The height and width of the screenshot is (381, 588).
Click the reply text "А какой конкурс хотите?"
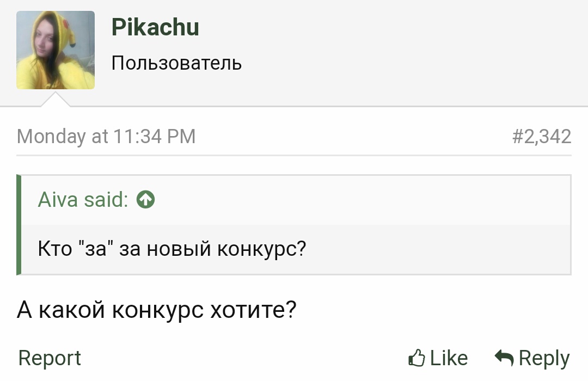pos(157,310)
